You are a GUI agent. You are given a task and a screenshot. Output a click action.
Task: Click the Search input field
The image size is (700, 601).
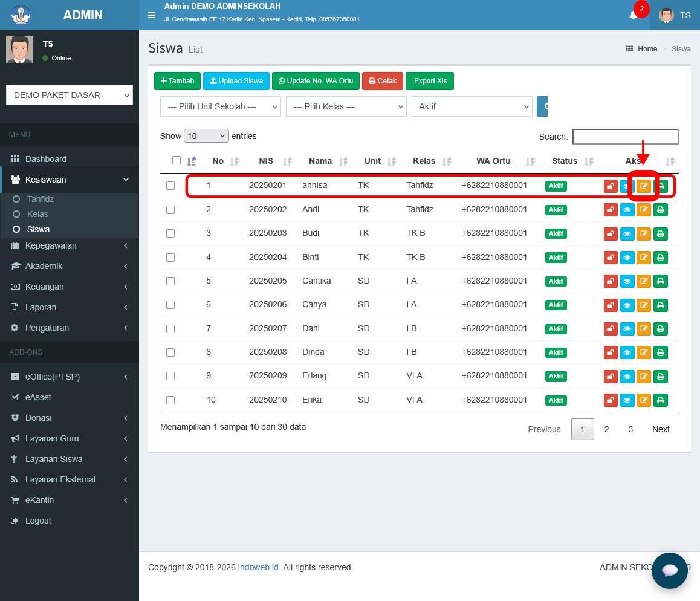click(626, 137)
